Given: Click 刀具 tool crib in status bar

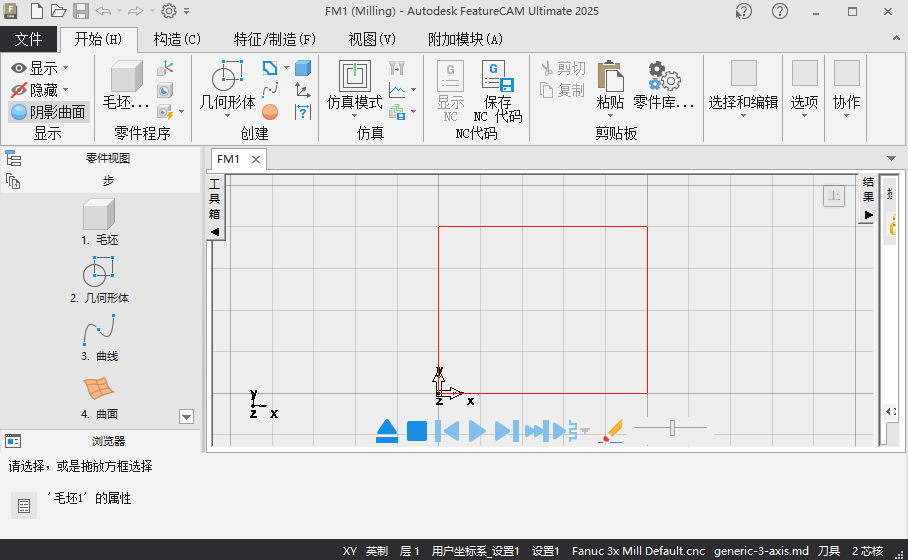Looking at the screenshot, I should [x=829, y=551].
